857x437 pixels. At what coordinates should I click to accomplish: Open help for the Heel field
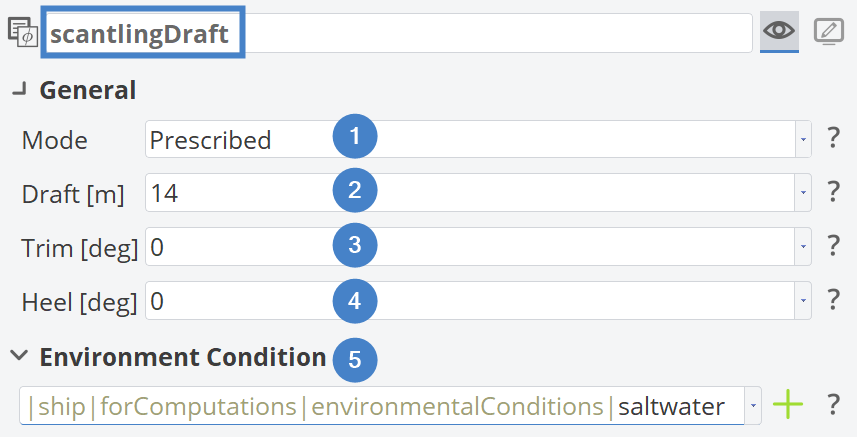(x=833, y=299)
